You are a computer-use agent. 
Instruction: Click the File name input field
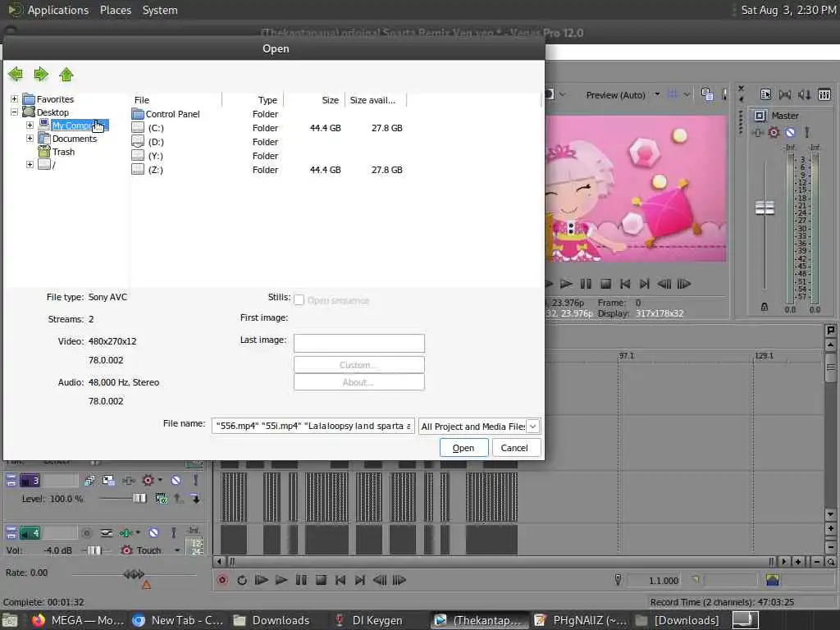(313, 427)
